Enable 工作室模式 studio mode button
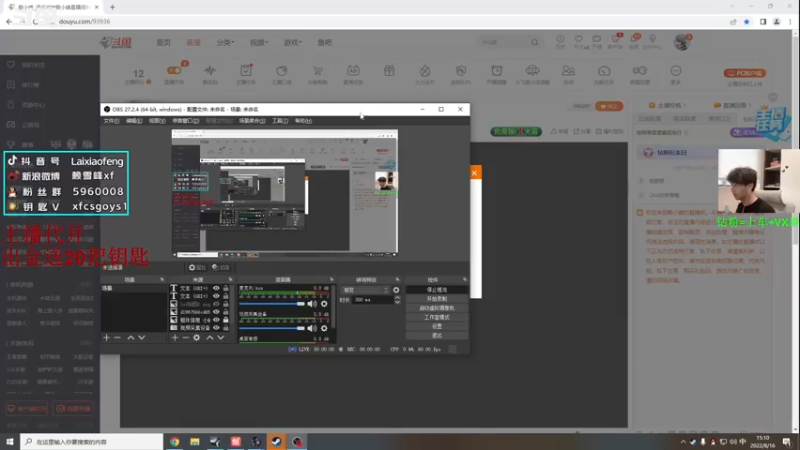 [437, 317]
